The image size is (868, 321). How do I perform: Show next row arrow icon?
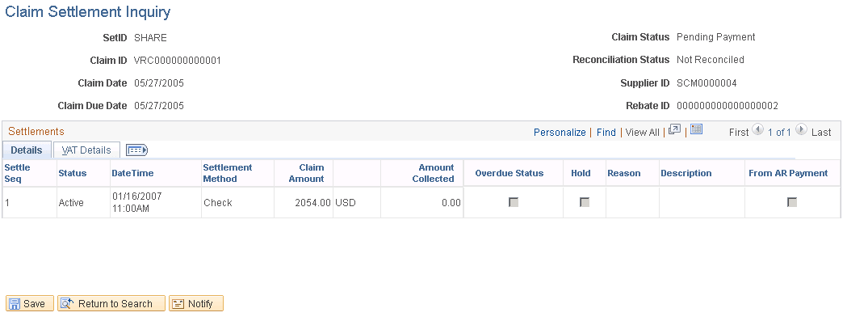point(801,129)
